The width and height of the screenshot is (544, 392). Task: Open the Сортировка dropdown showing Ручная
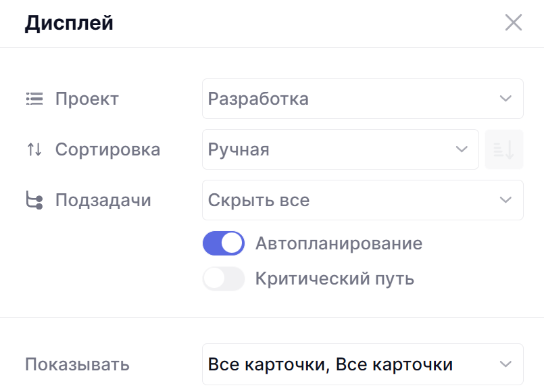point(331,149)
